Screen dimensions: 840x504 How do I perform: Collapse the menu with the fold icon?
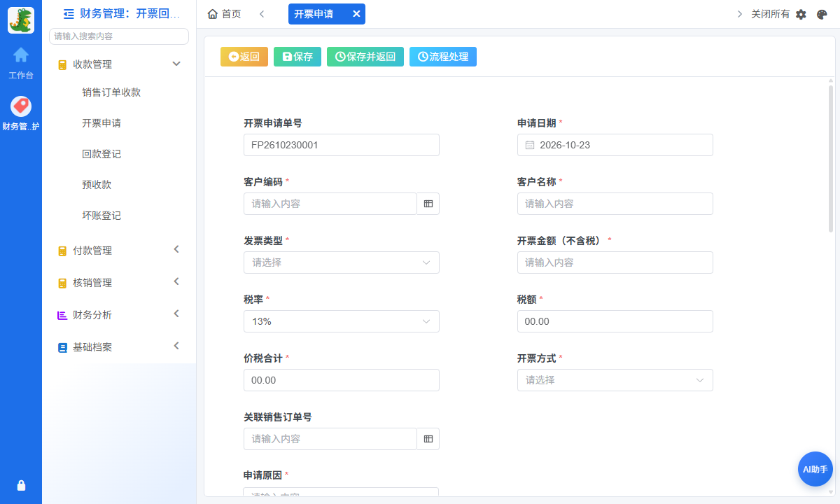[69, 13]
